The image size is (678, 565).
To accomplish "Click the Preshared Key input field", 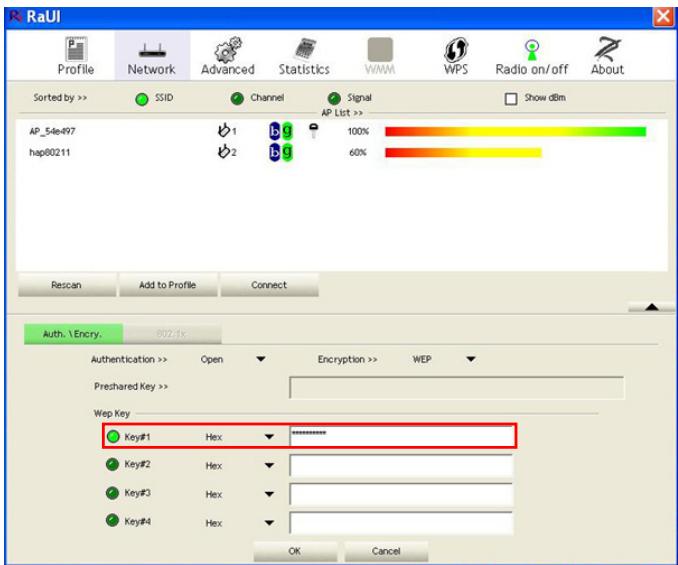I will [457, 387].
